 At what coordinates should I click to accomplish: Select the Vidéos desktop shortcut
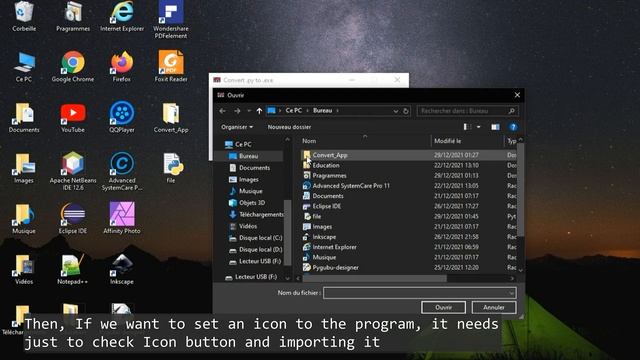24,269
